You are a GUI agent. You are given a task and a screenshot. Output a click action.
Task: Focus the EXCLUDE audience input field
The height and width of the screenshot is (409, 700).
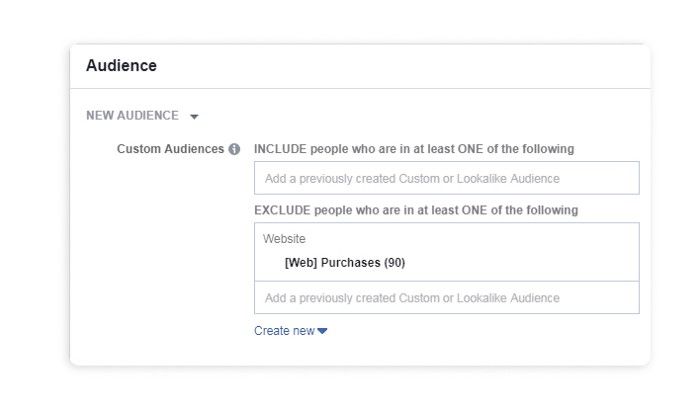(x=446, y=298)
